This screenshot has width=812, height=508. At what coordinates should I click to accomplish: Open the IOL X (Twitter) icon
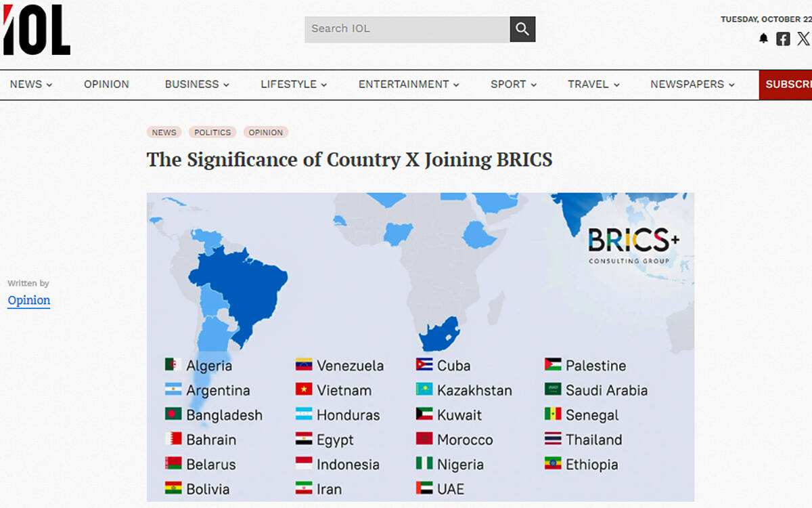pos(803,39)
